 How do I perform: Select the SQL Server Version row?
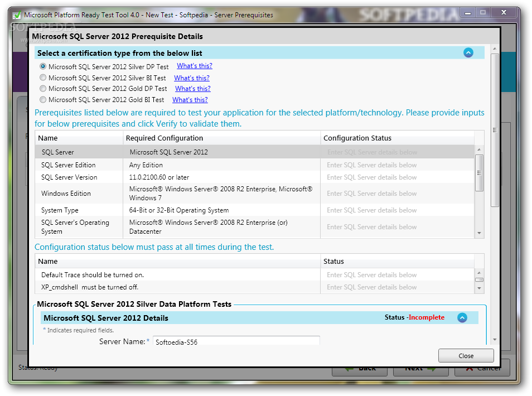(254, 177)
